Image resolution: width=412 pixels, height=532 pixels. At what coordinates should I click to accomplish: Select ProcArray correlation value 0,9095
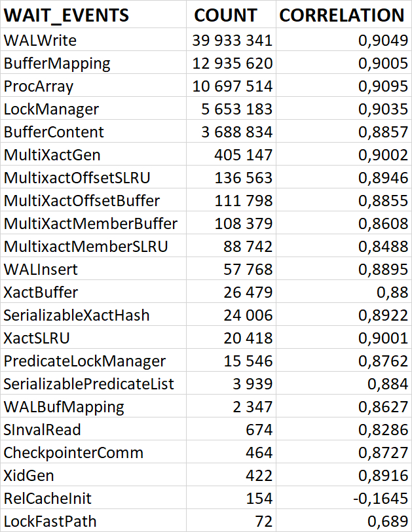pyautogui.click(x=381, y=86)
